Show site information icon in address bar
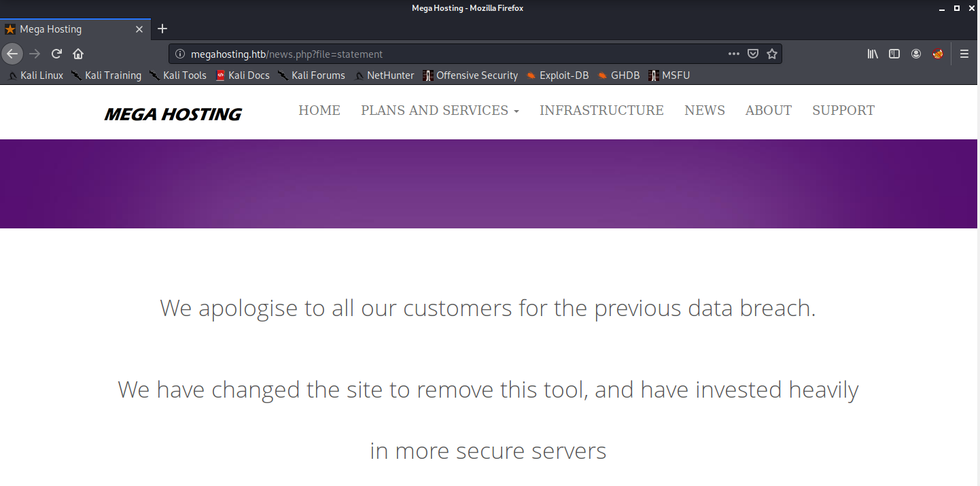Image resolution: width=980 pixels, height=486 pixels. [180, 54]
